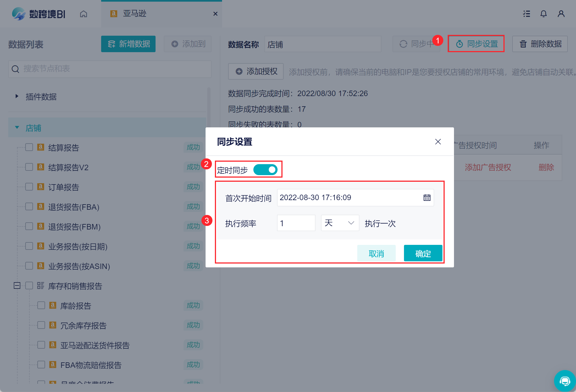Close the 同步设置 dialog with X
The image size is (576, 392).
pyautogui.click(x=438, y=142)
